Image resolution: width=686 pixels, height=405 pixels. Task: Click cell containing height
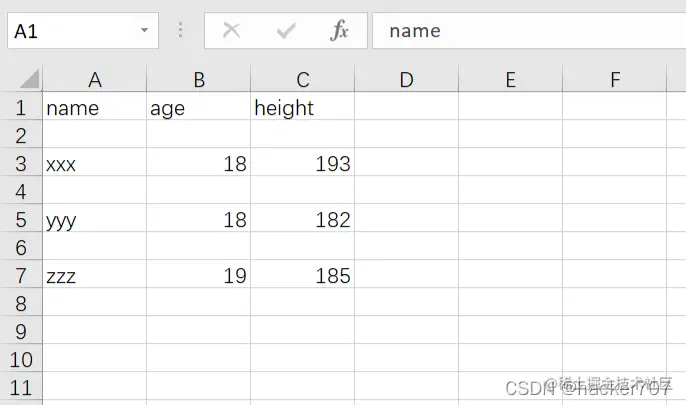303,108
